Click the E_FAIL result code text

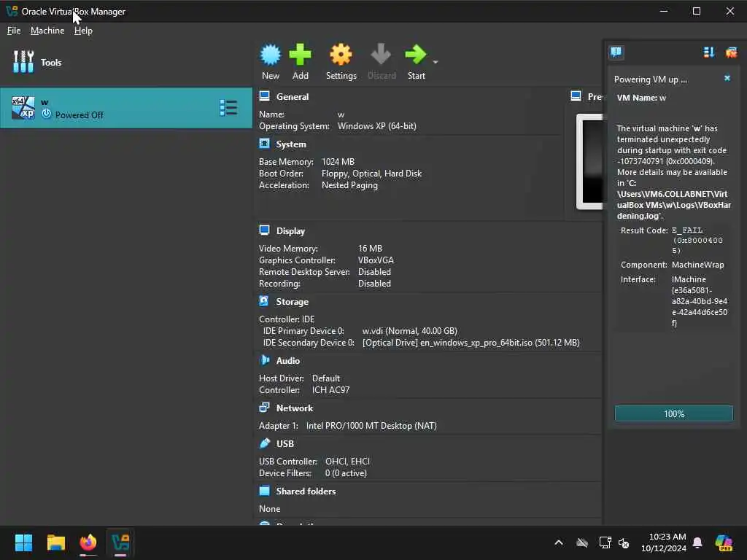(697, 240)
